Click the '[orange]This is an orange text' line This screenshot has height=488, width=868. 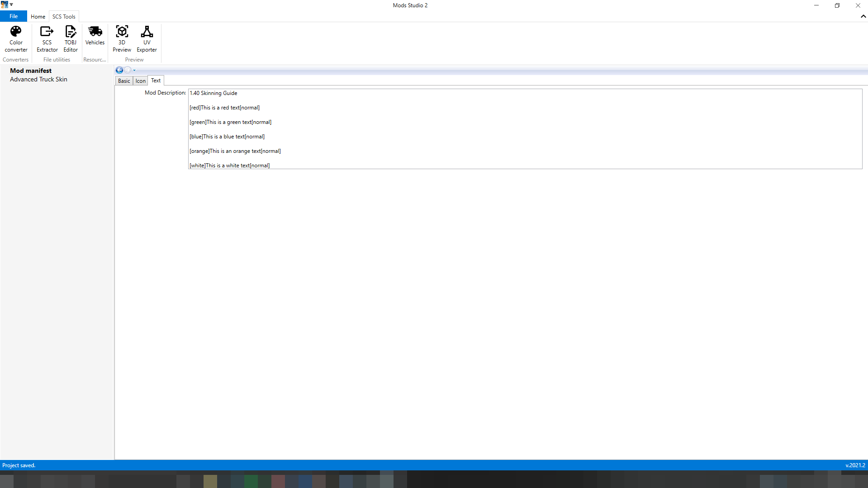(x=235, y=151)
